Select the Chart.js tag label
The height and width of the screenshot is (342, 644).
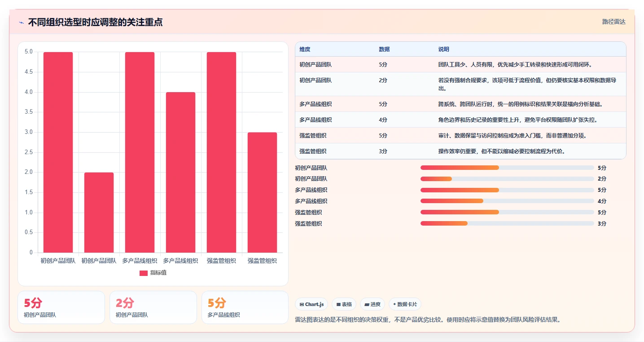pos(314,304)
